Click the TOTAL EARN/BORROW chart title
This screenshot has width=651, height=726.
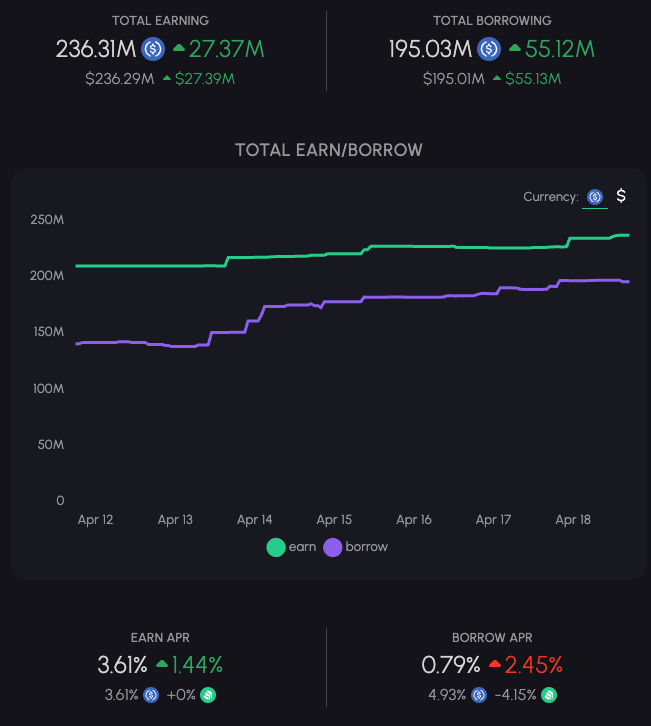click(329, 150)
